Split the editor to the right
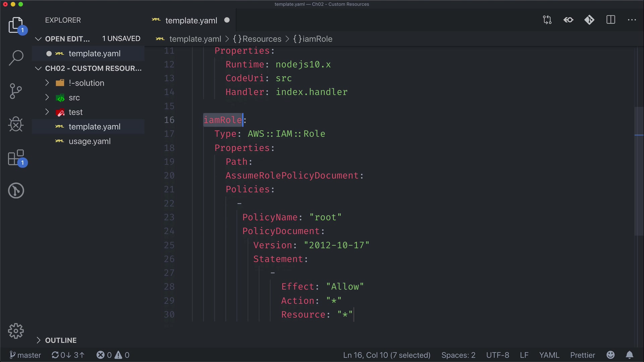The height and width of the screenshot is (362, 644). pos(611,20)
